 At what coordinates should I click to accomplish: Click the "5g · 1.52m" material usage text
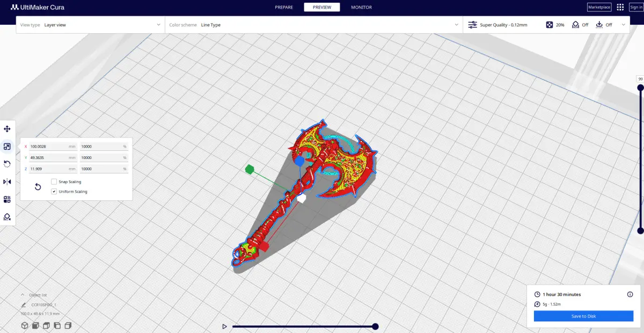pos(552,304)
